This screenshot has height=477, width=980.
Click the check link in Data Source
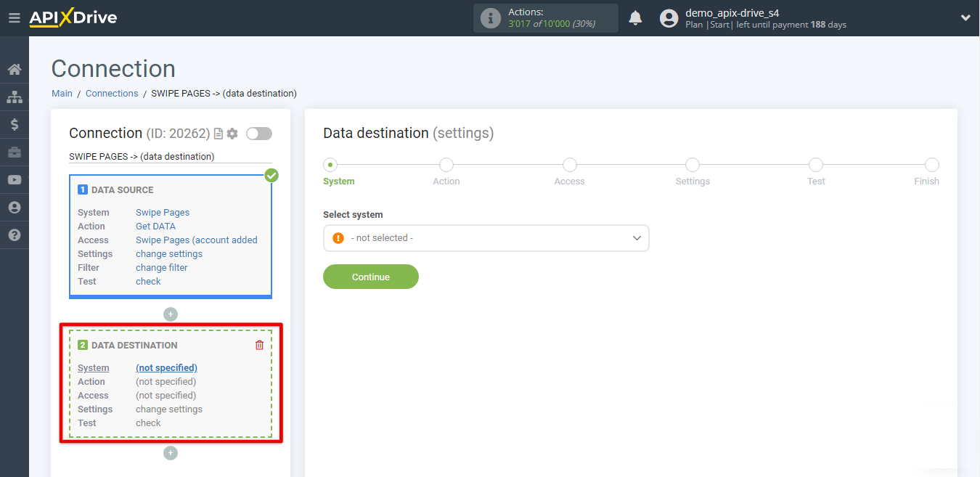(x=148, y=282)
